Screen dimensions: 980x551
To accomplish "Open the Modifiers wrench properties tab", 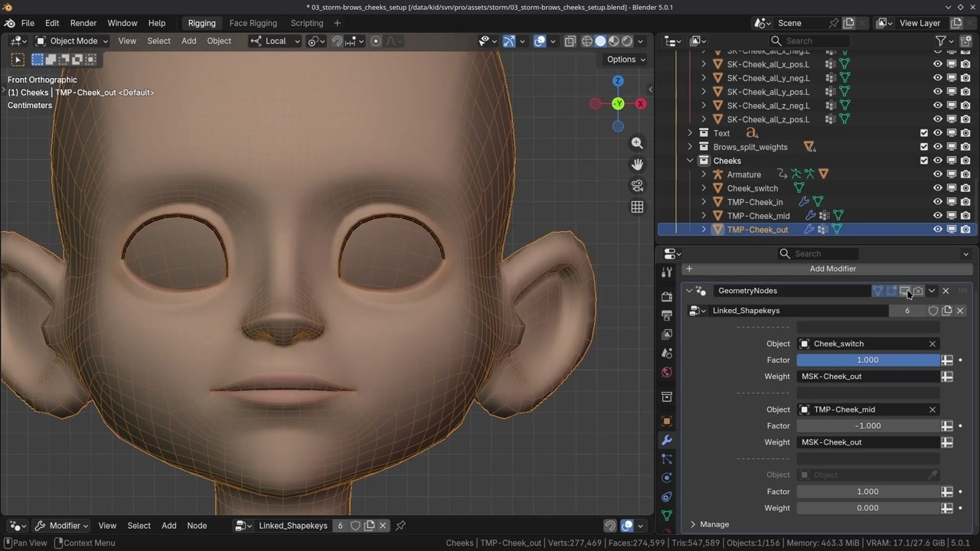I will point(667,440).
